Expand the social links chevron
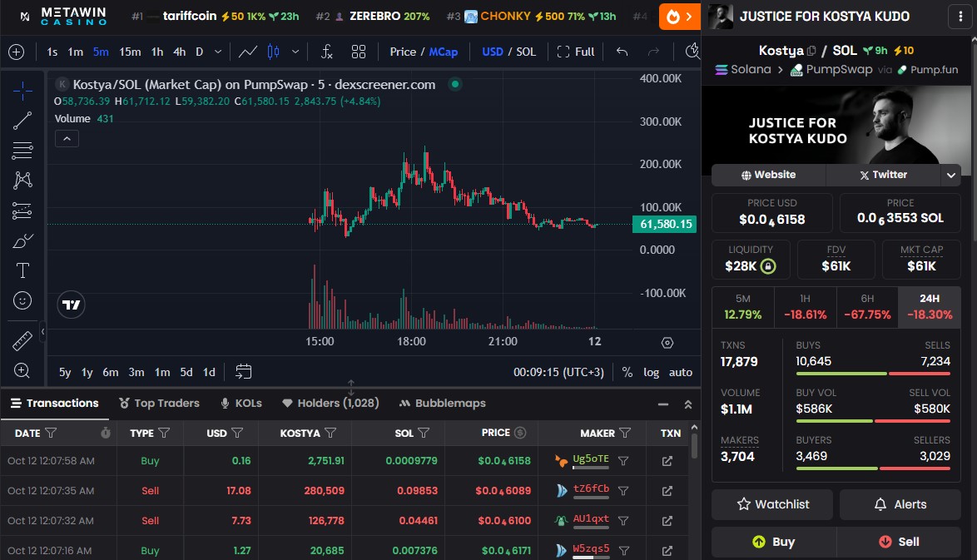 coord(951,175)
